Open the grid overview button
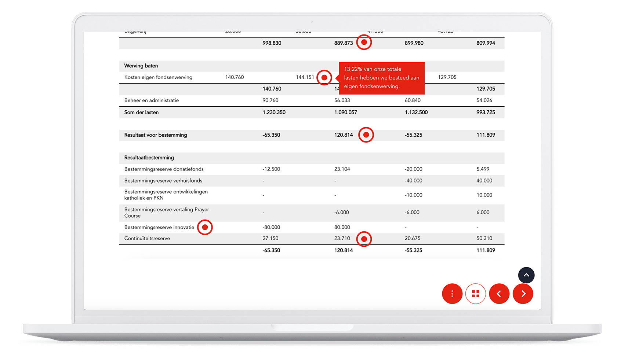This screenshot has height=364, width=621. (476, 294)
